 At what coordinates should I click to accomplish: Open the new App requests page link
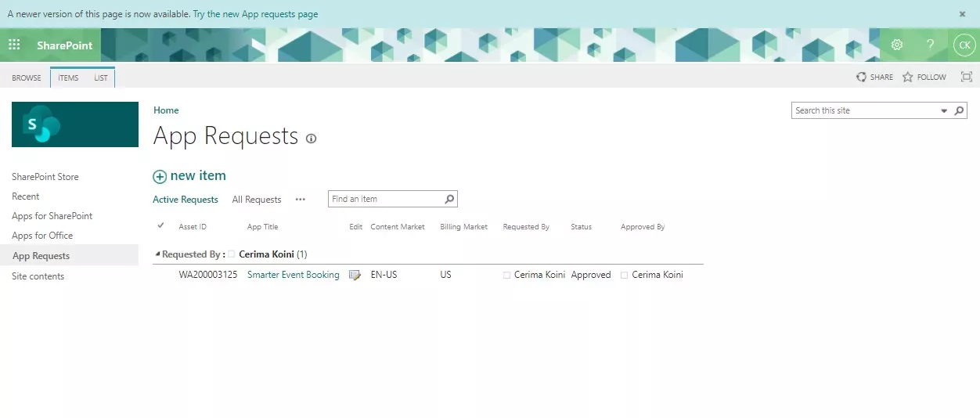point(255,14)
